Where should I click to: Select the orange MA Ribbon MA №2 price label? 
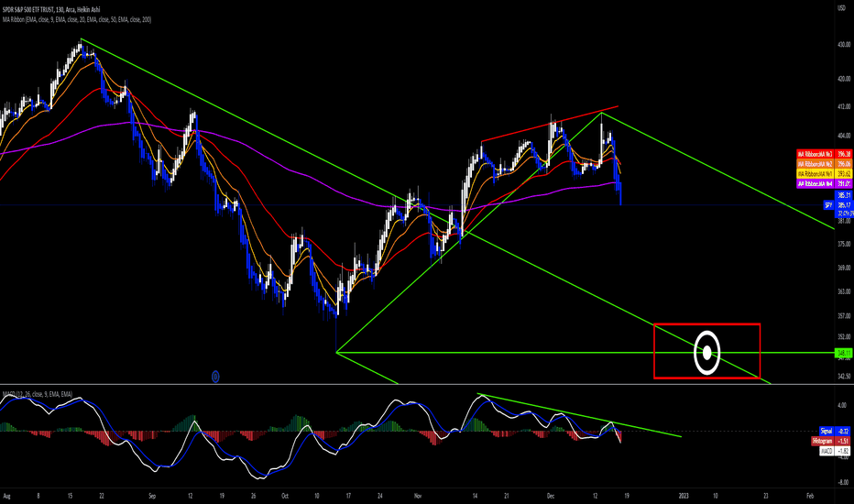coord(824,164)
